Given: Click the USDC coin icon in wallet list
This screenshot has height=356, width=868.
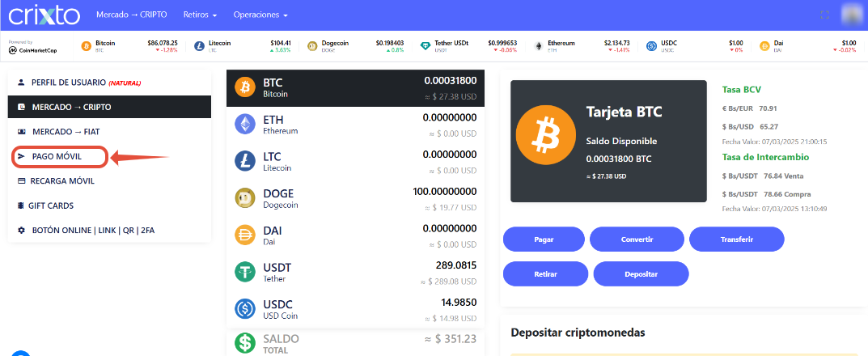Looking at the screenshot, I should [x=244, y=309].
